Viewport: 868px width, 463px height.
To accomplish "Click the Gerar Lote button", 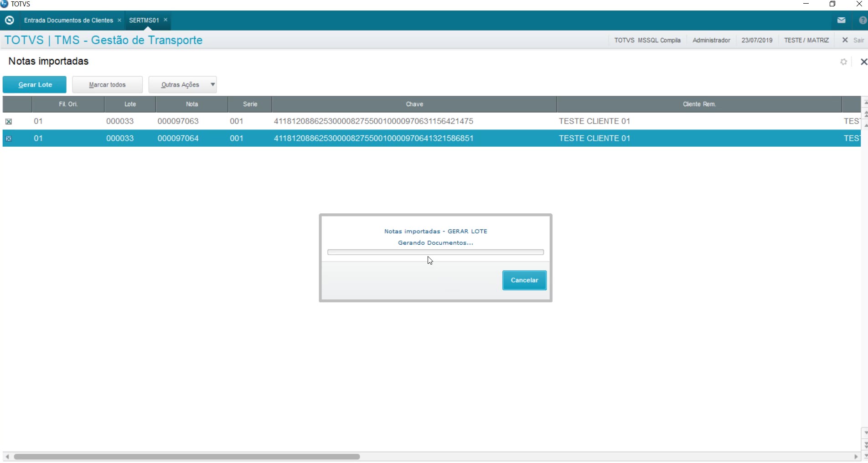I will pos(35,85).
